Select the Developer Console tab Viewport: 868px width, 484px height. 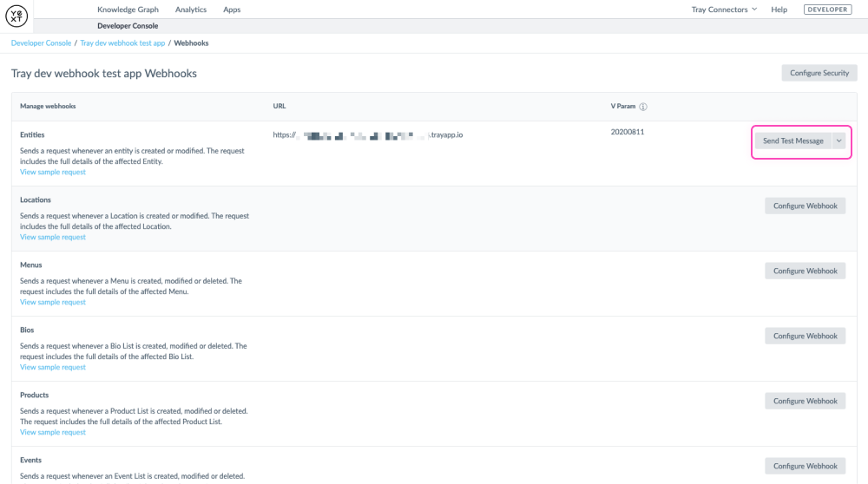[128, 26]
